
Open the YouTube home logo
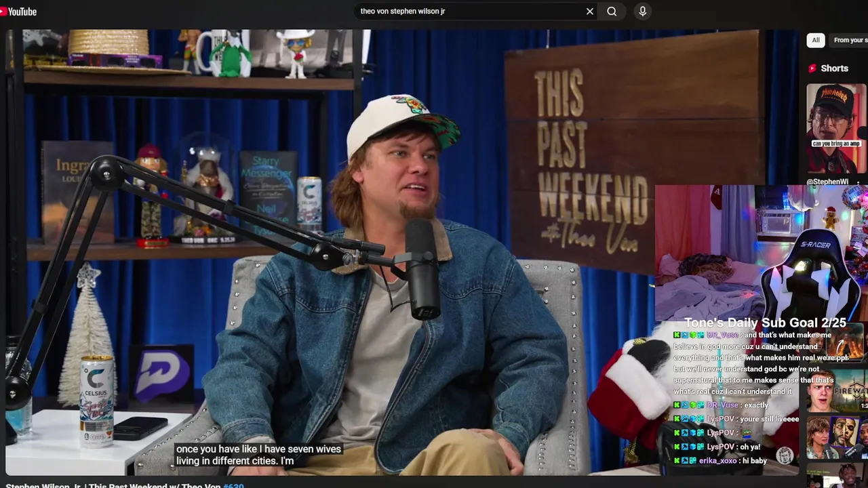[x=18, y=12]
